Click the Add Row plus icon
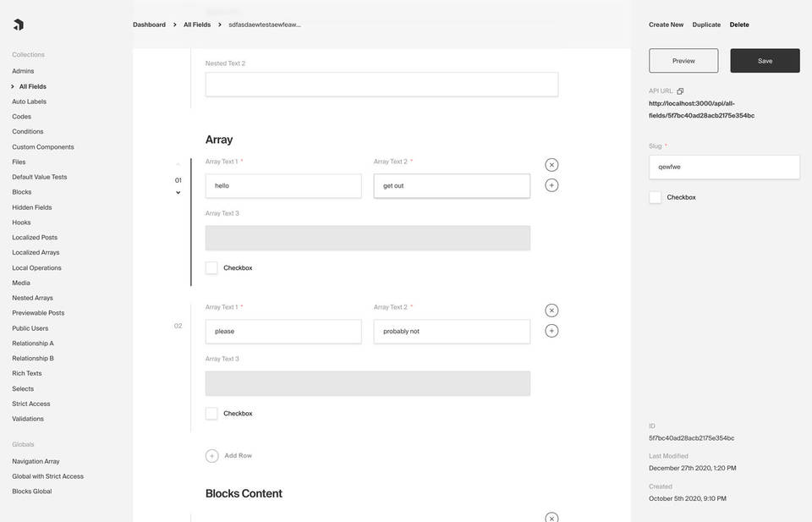Screen dimensions: 812x522 (211, 456)
